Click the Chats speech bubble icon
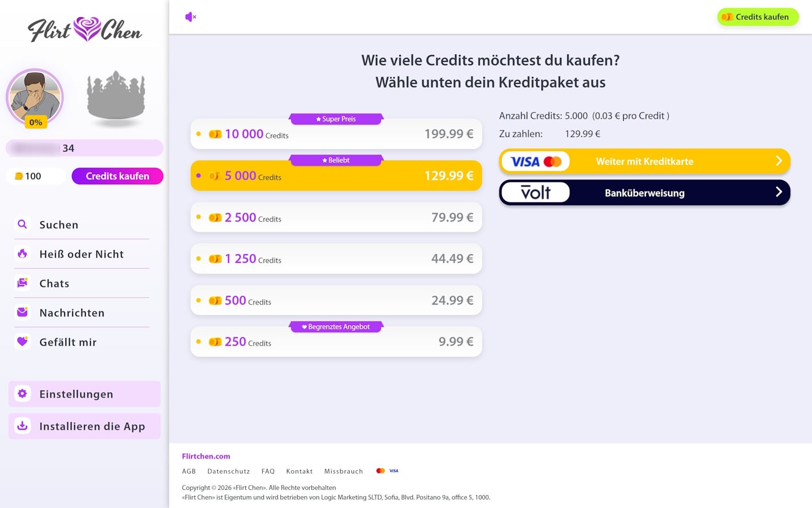 click(23, 283)
